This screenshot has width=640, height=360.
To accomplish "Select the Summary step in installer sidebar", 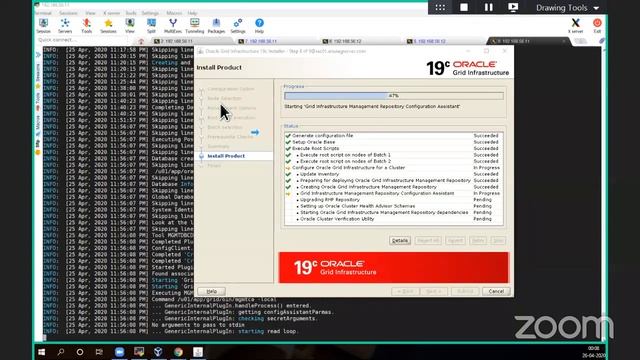I will point(218,146).
